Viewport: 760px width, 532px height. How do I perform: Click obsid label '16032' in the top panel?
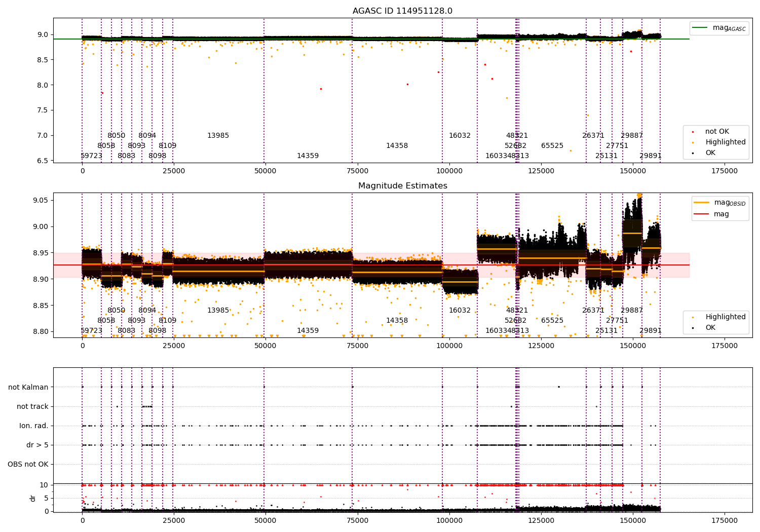(460, 136)
